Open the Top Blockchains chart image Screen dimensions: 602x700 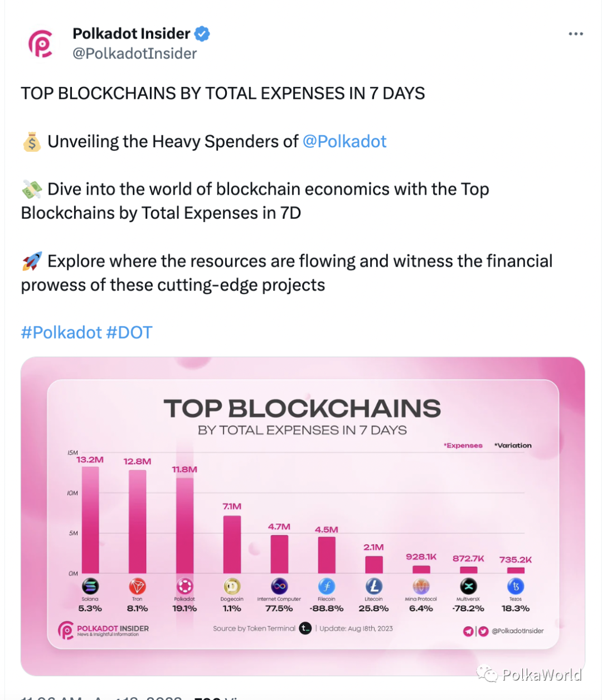pos(303,516)
